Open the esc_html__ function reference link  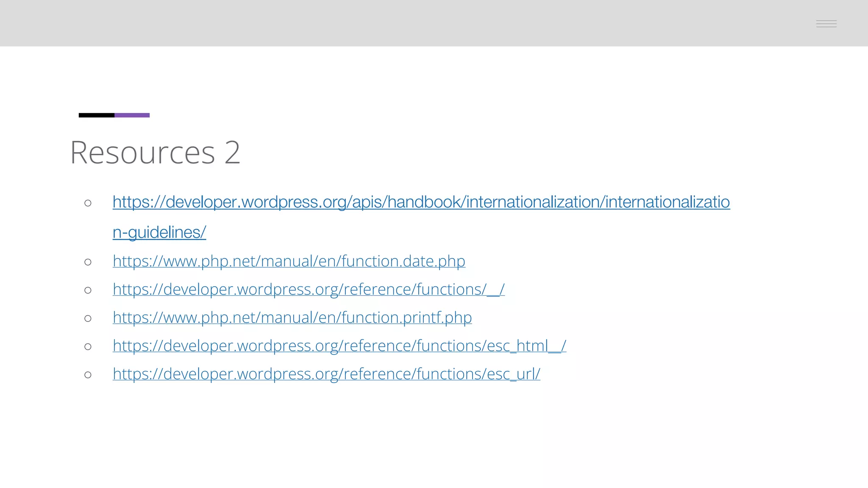point(339,346)
